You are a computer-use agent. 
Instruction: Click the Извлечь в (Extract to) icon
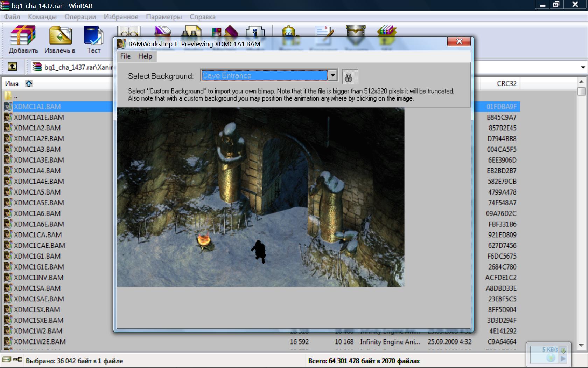pos(60,40)
